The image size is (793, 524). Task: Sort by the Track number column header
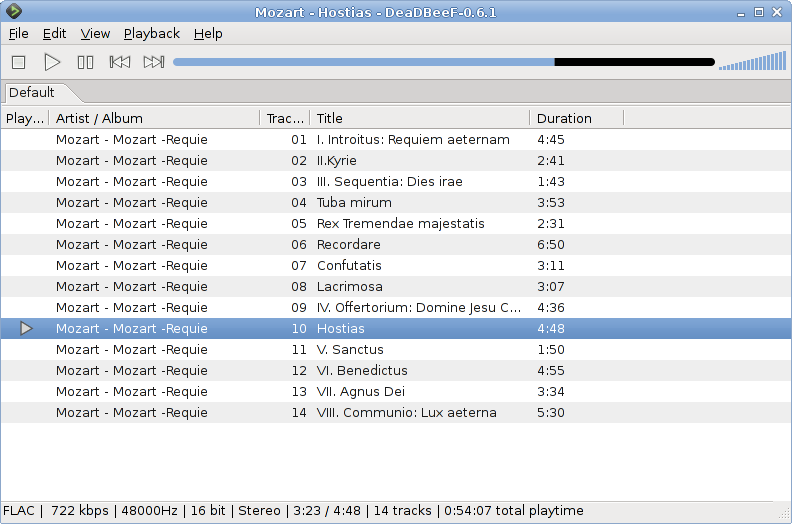tap(285, 118)
